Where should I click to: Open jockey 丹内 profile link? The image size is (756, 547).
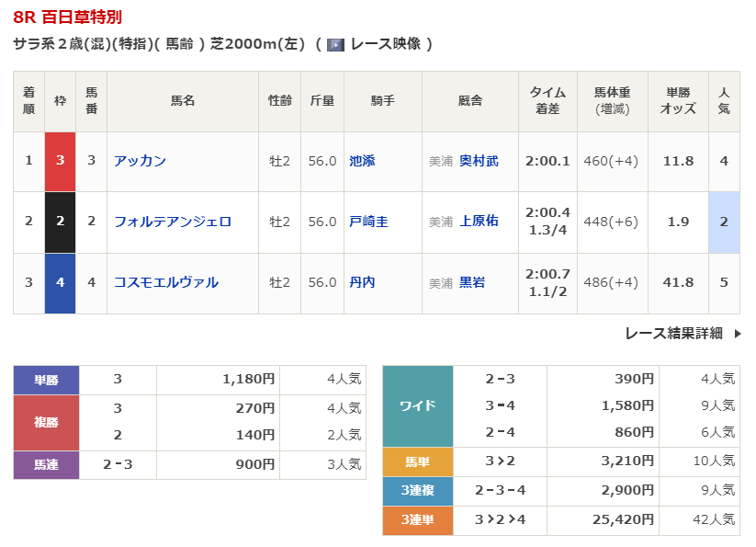[x=362, y=282]
